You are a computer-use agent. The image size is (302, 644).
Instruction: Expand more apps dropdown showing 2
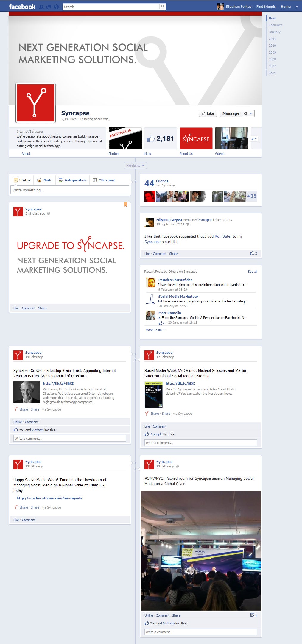254,138
